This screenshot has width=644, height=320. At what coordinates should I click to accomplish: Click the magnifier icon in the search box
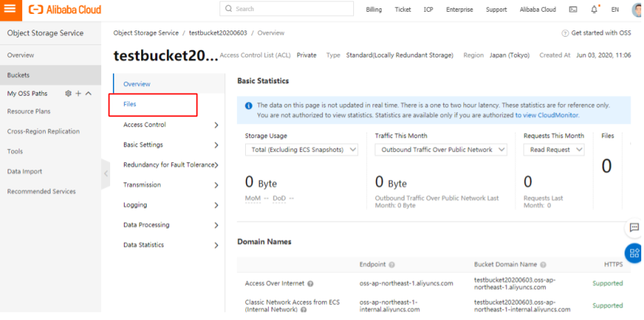tap(229, 8)
